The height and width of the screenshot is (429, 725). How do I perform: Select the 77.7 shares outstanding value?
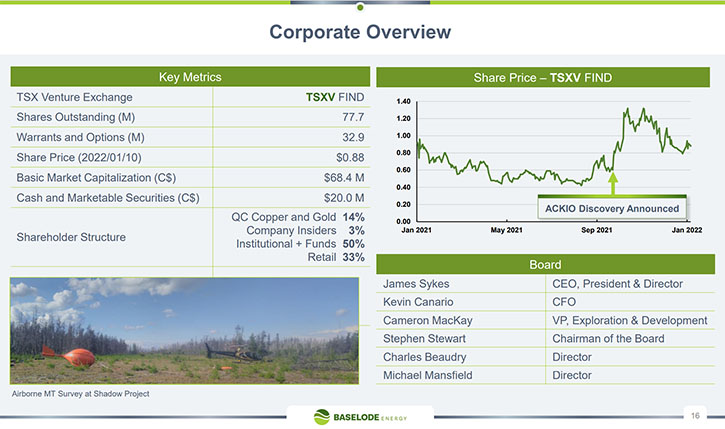coord(353,117)
